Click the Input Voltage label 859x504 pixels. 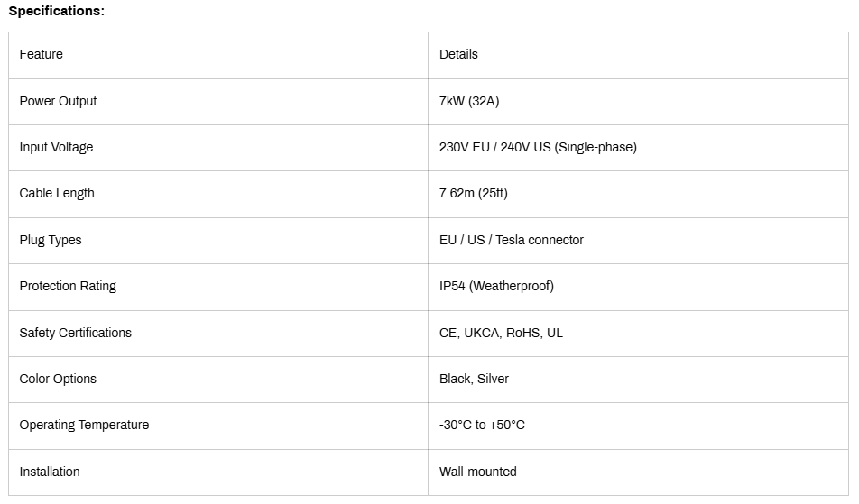click(x=57, y=147)
